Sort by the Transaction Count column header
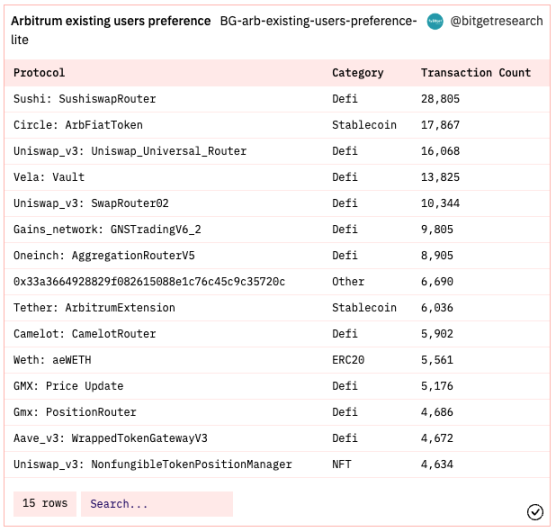The width and height of the screenshot is (556, 532). (476, 73)
